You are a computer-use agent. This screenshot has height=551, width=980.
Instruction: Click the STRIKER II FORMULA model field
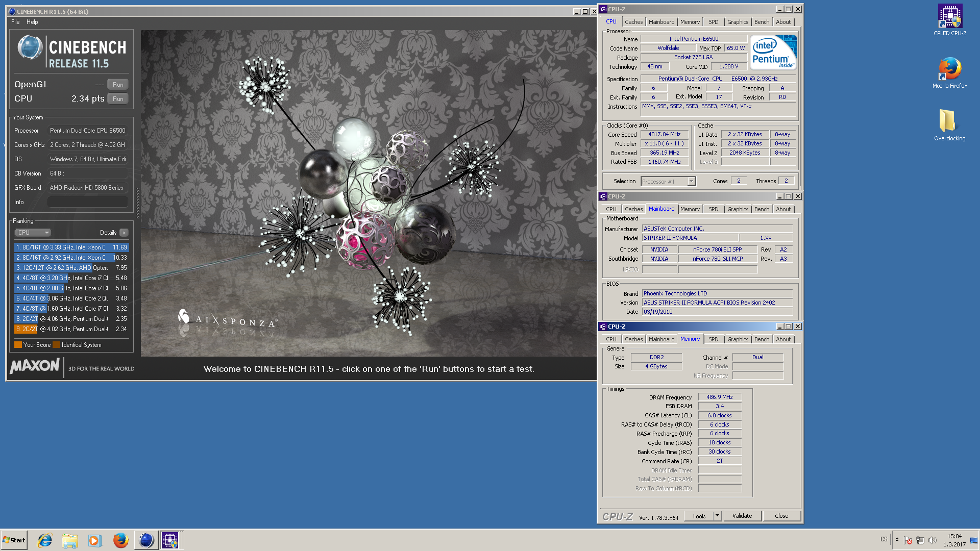point(690,238)
